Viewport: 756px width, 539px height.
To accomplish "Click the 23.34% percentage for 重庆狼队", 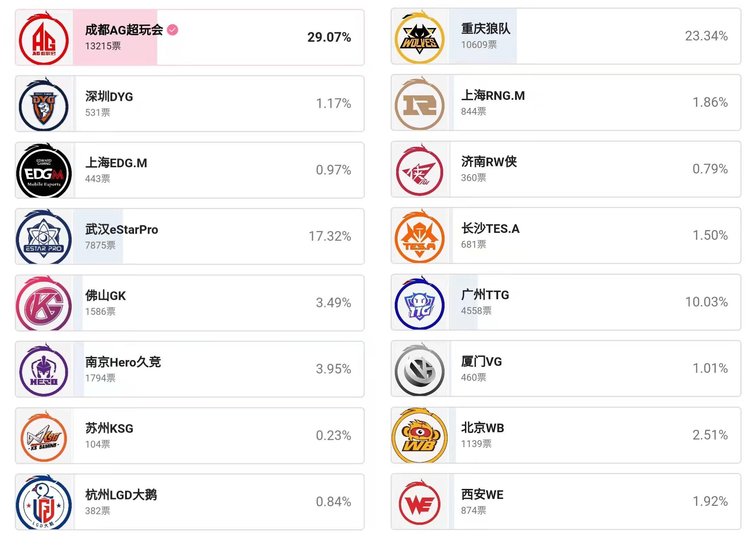I will (706, 36).
